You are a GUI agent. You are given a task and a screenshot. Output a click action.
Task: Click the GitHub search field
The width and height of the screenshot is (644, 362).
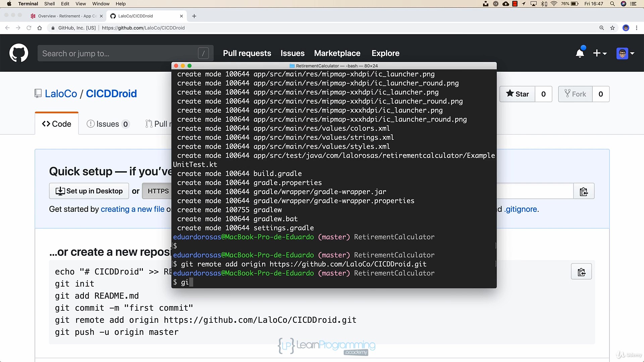click(x=125, y=53)
